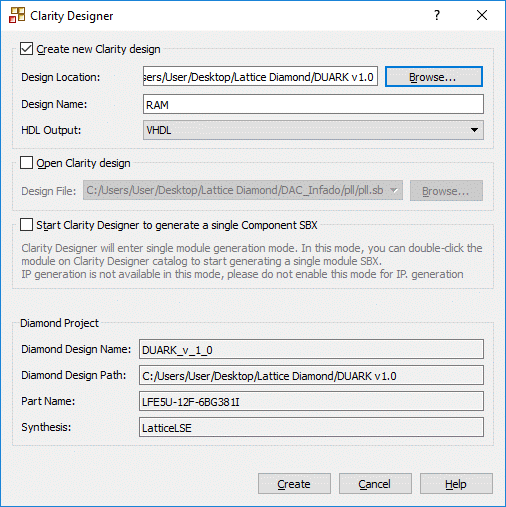Screen dimensions: 506x507
Task: Click the question mark help button
Action: pyautogui.click(x=437, y=15)
